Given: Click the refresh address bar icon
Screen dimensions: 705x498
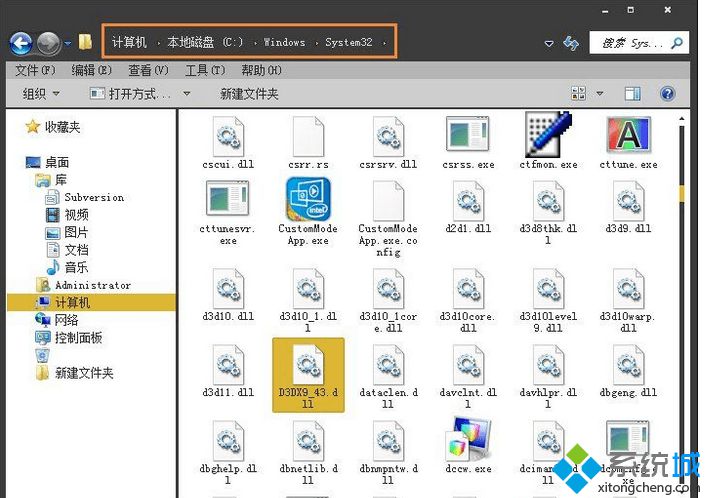Looking at the screenshot, I should tap(571, 43).
